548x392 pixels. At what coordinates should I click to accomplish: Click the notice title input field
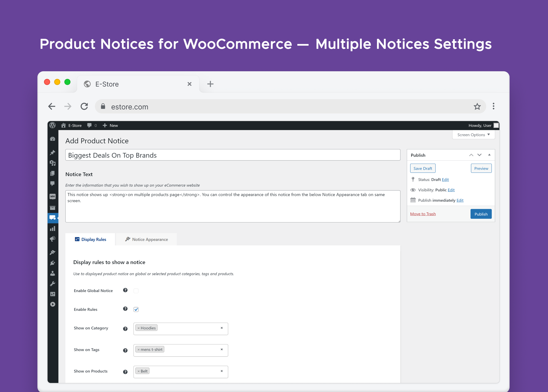coord(233,155)
